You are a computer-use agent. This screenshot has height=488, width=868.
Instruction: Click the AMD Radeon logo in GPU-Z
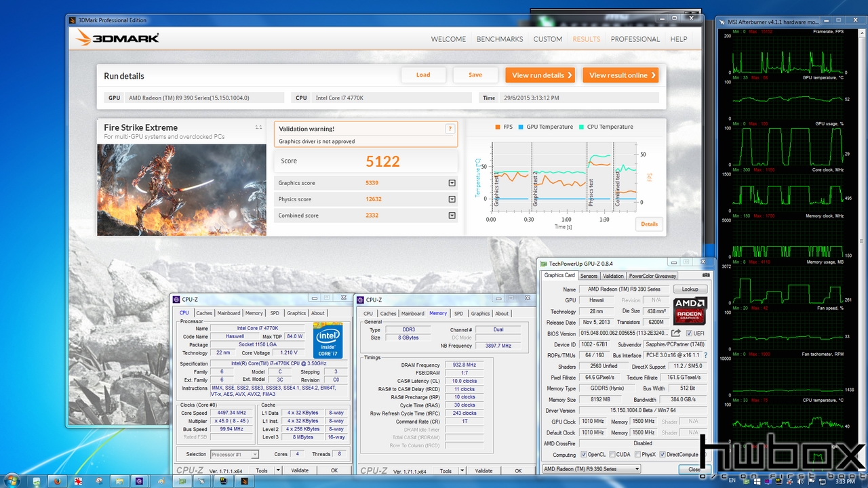pyautogui.click(x=690, y=311)
